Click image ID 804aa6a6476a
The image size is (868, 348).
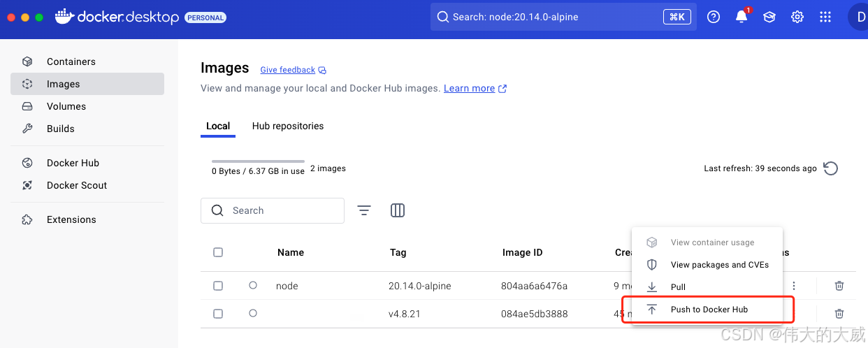(534, 286)
